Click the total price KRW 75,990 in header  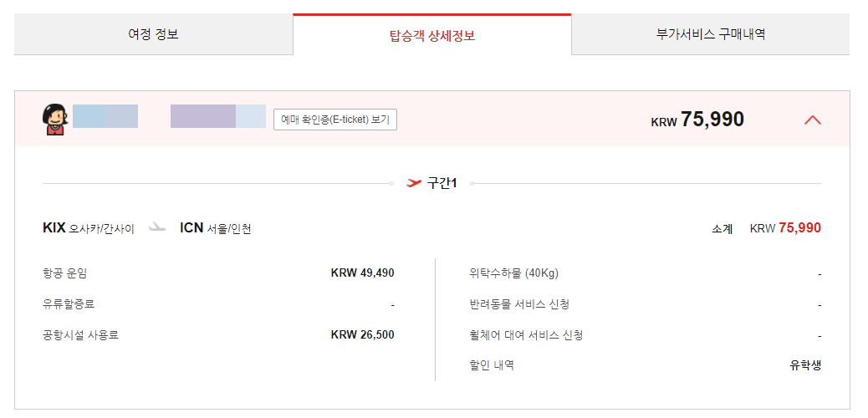click(x=697, y=120)
